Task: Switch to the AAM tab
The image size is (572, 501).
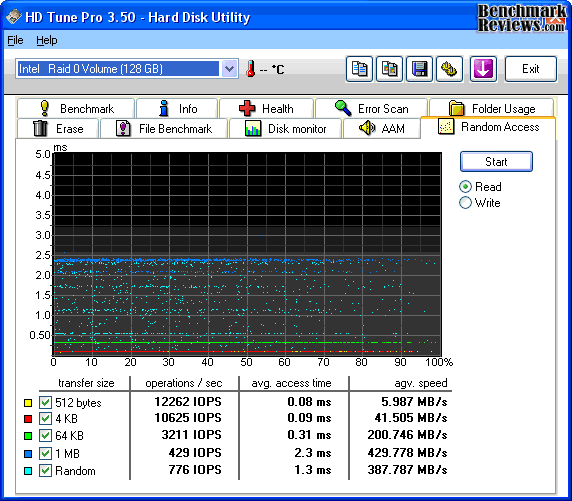Action: (382, 128)
